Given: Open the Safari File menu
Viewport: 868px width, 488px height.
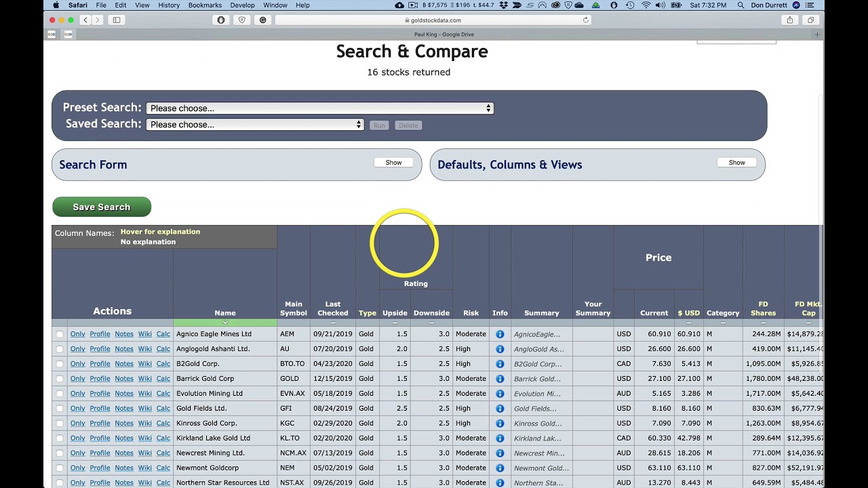Looking at the screenshot, I should [101, 5].
